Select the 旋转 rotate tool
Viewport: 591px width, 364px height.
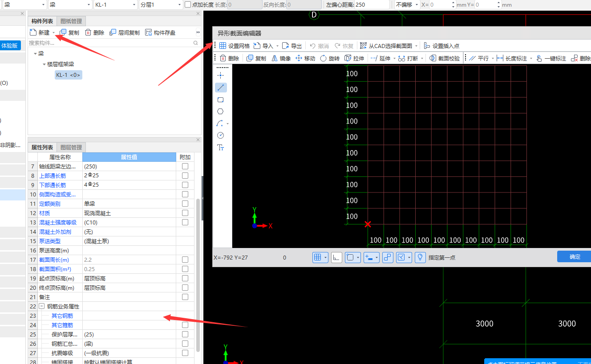pyautogui.click(x=330, y=58)
